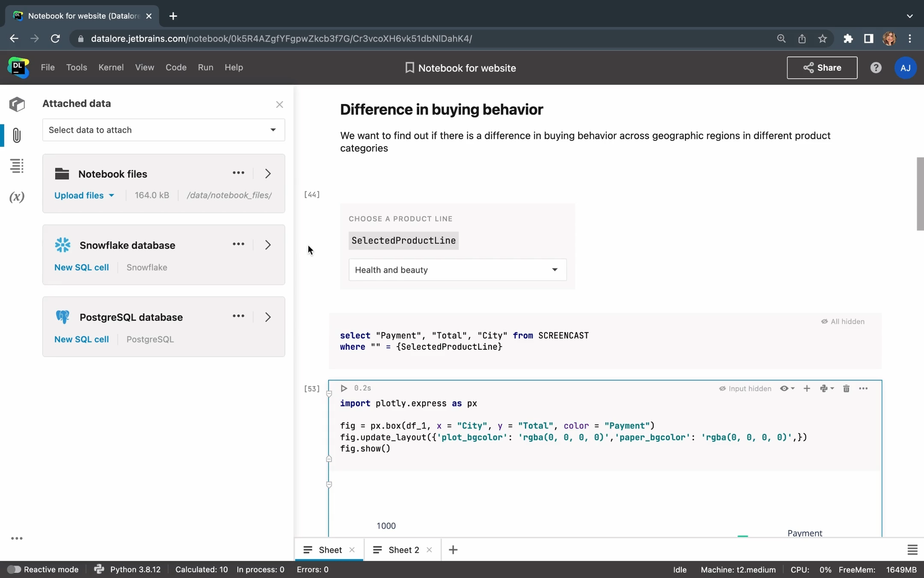The height and width of the screenshot is (578, 924).
Task: Toggle Reactive mode switch
Action: click(14, 569)
